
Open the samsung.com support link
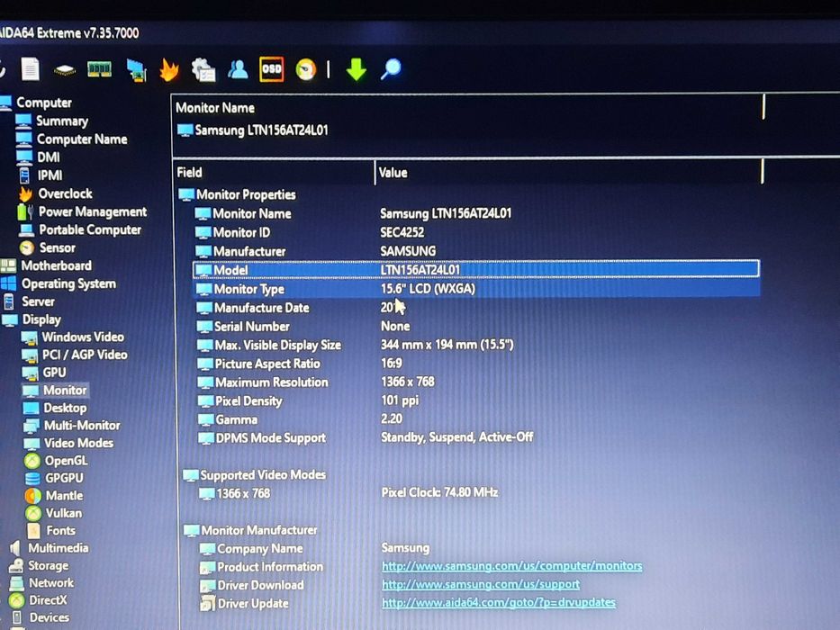(481, 584)
